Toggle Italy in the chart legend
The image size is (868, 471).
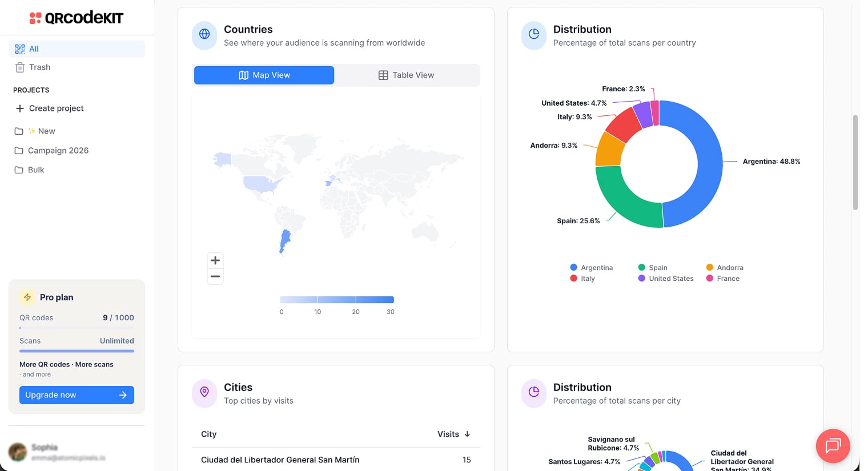tap(582, 279)
